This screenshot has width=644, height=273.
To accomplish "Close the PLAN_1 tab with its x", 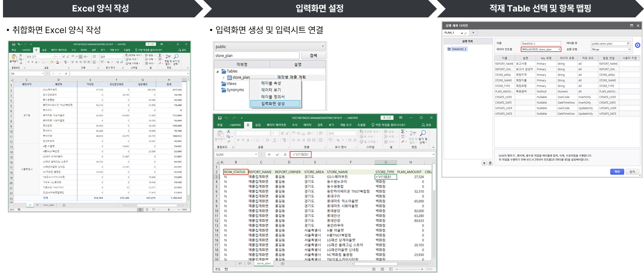I will [x=462, y=33].
